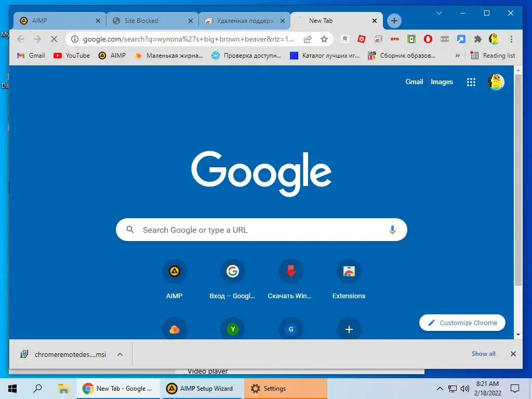532x399 pixels.
Task: Start voice search with the microphone
Action: [392, 230]
